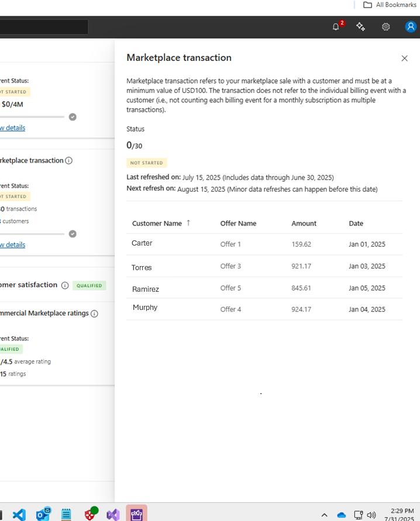
Task: Sort by Customer Name arrow
Action: click(188, 223)
